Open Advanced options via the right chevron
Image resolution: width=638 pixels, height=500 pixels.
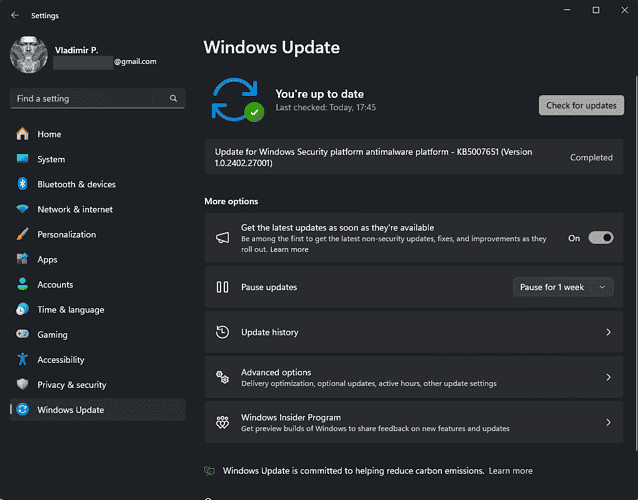click(x=608, y=377)
